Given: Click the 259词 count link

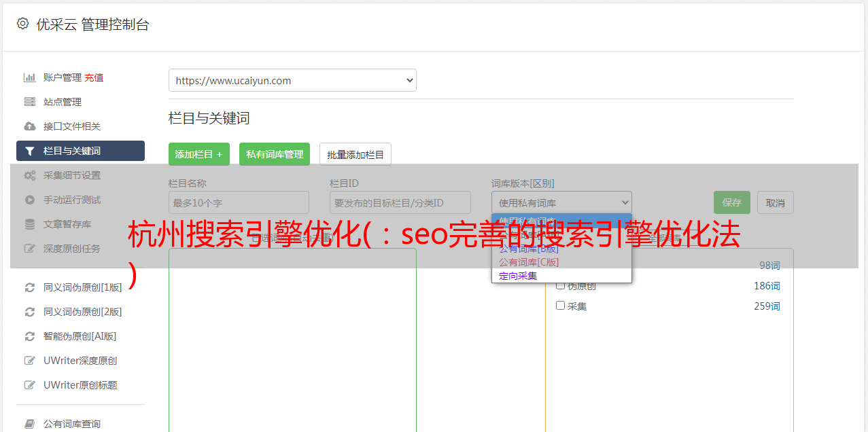Looking at the screenshot, I should (767, 306).
